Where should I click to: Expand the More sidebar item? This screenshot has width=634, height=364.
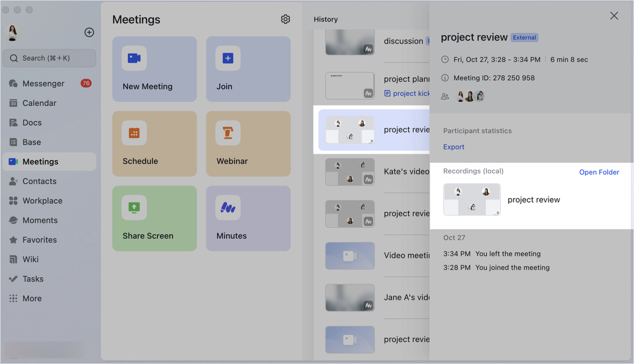click(32, 298)
